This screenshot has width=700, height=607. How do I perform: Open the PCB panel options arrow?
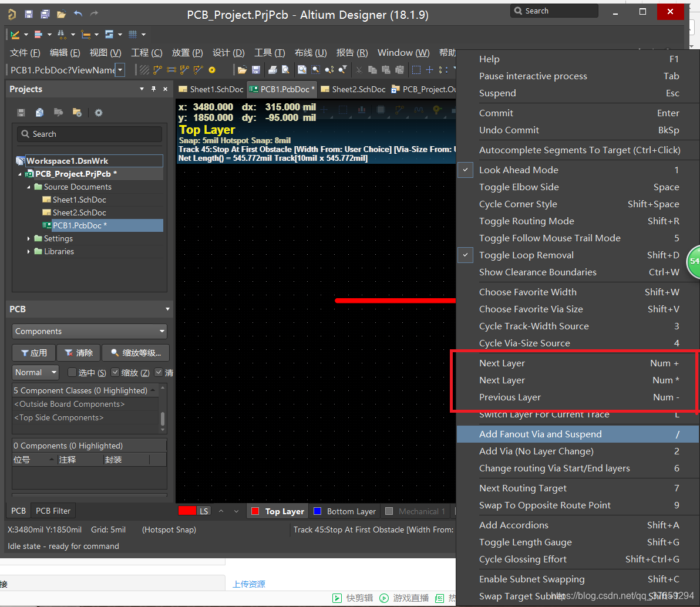pos(167,309)
